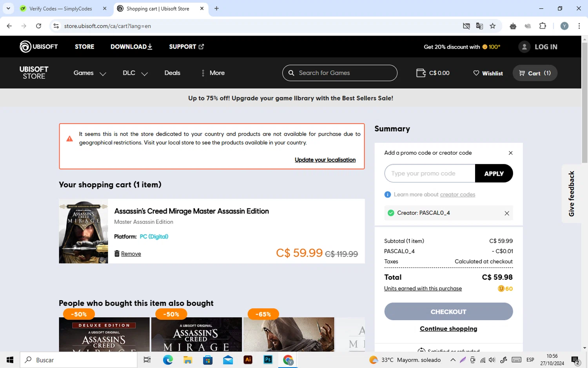
Task: Open Adobe Illustrator from taskbar
Action: click(248, 360)
